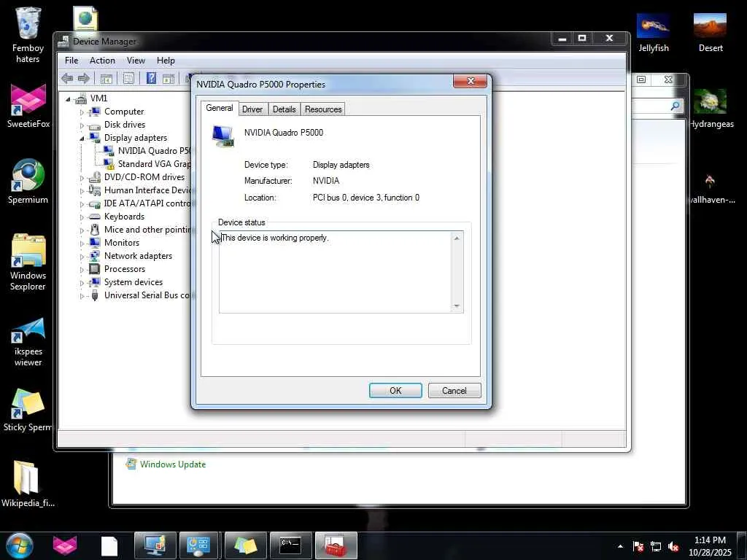Switch to the Details tab

coord(284,109)
